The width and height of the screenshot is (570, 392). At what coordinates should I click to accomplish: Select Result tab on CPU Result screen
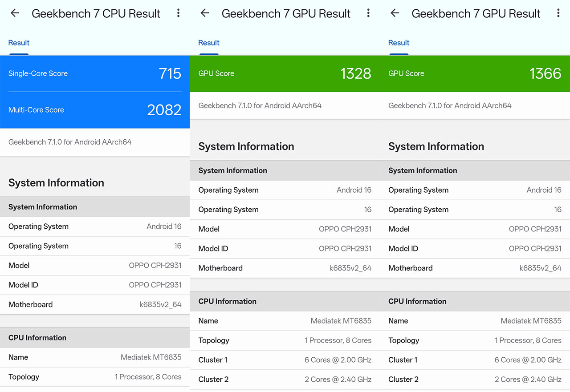pyautogui.click(x=19, y=43)
